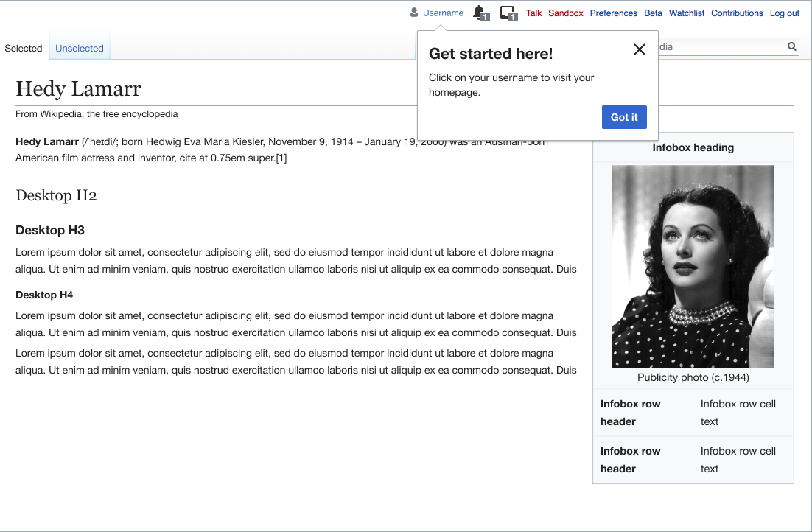Viewport: 812px width, 532px height.
Task: Switch to the Unselected tab
Action: coord(80,49)
